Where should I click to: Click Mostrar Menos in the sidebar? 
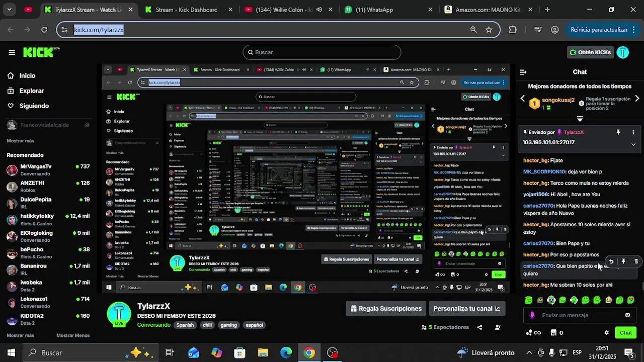pos(73,335)
